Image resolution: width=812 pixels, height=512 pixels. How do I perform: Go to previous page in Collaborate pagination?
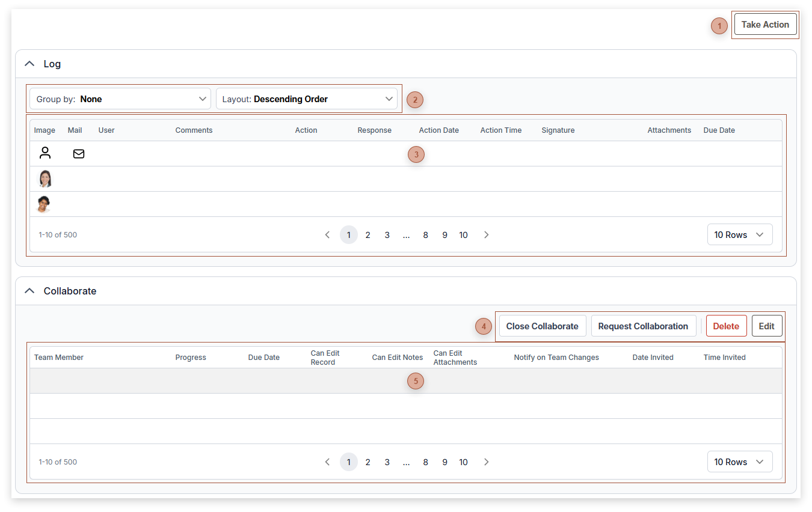327,462
